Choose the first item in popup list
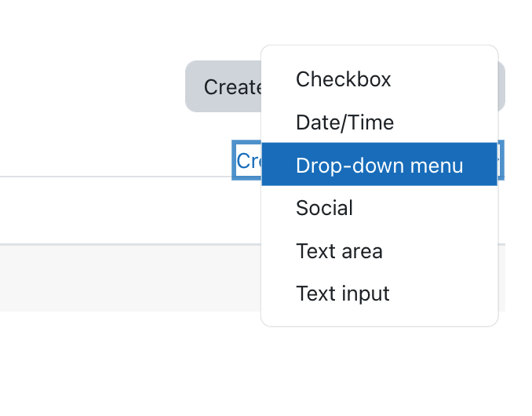 tap(379, 79)
